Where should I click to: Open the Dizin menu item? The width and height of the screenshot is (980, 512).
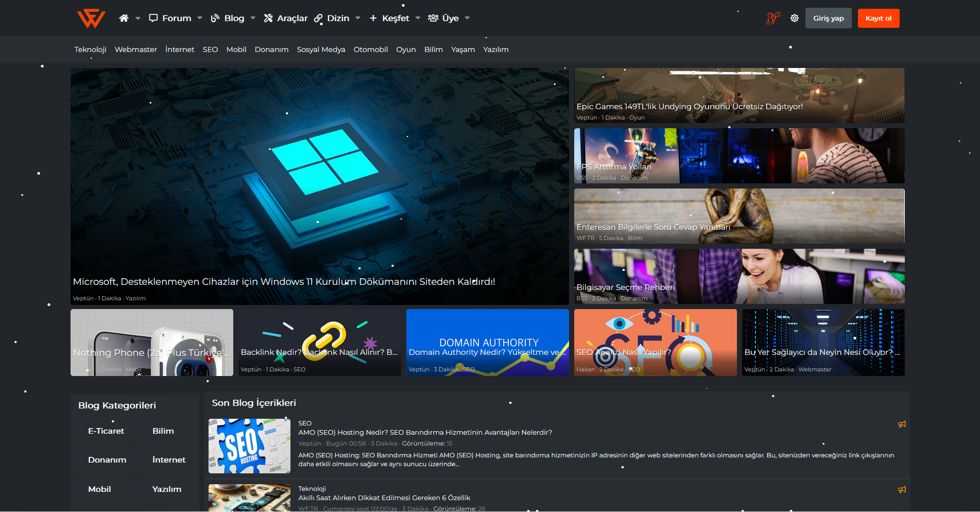point(338,18)
